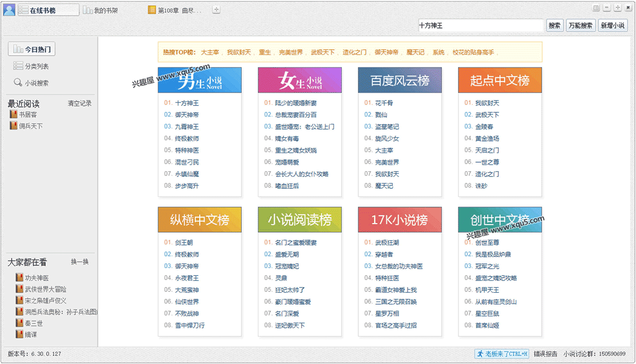
Task: Open 雪中悍刀行 in the 纵横中文榜 list
Action: pyautogui.click(x=189, y=325)
